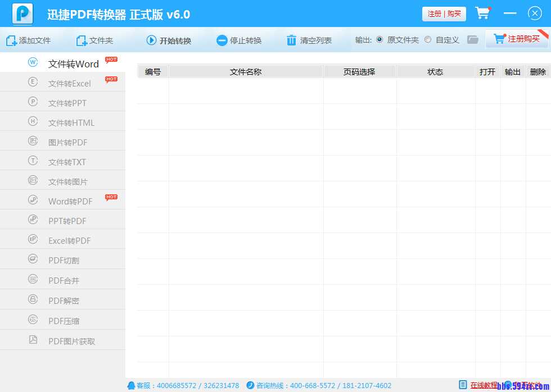Click the shopping cart icon in title bar
551x392 pixels.
[482, 13]
